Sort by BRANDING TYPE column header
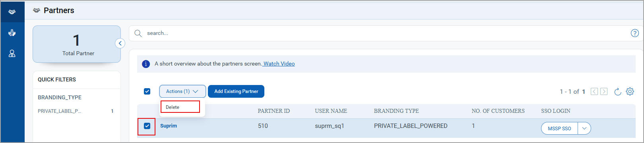 [396, 111]
